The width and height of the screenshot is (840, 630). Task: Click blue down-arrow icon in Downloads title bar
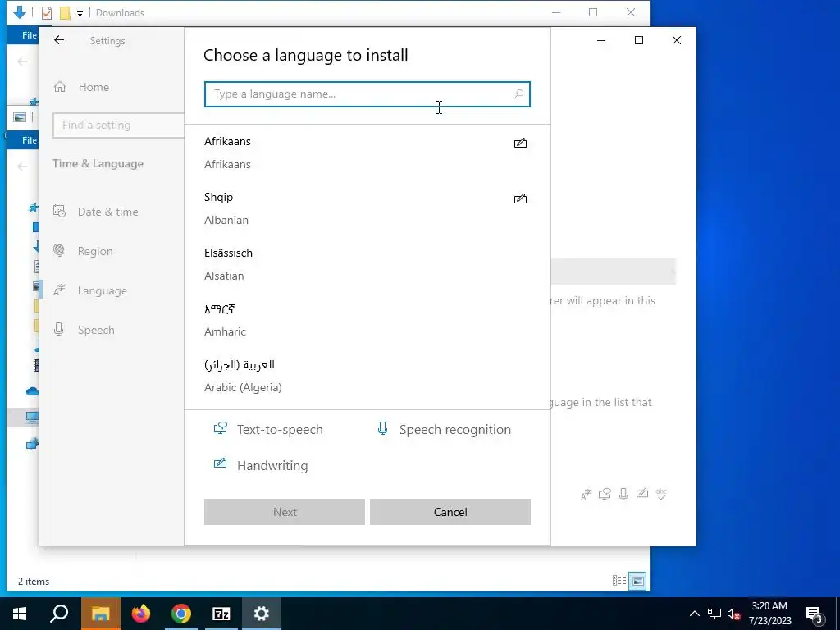tap(20, 12)
